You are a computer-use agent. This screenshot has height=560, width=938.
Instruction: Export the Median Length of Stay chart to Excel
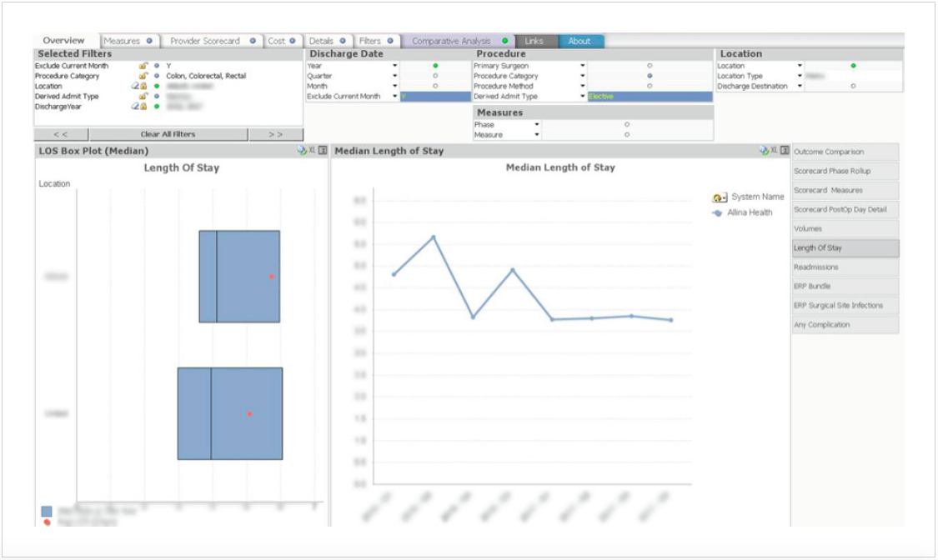point(774,149)
